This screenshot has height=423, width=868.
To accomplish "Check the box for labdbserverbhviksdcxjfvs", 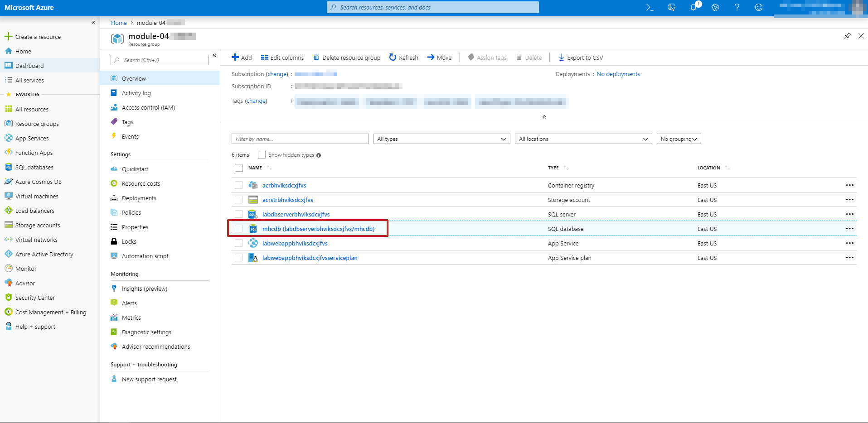I will (x=238, y=214).
